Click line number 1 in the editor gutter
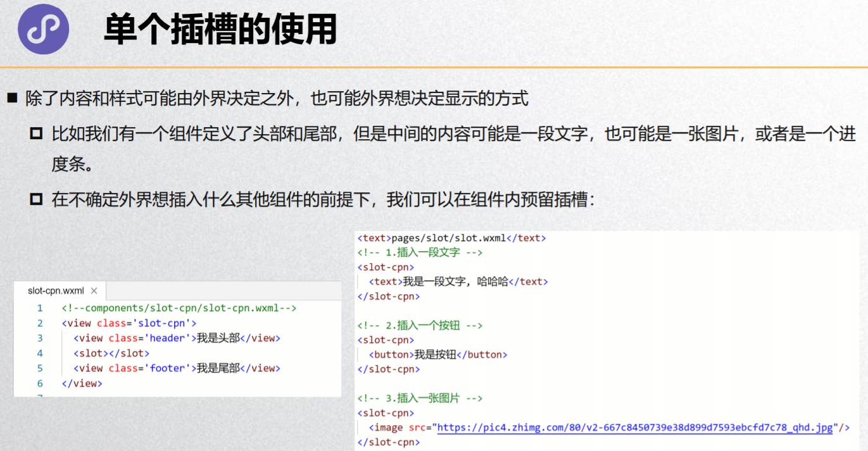This screenshot has height=451, width=868. [40, 308]
